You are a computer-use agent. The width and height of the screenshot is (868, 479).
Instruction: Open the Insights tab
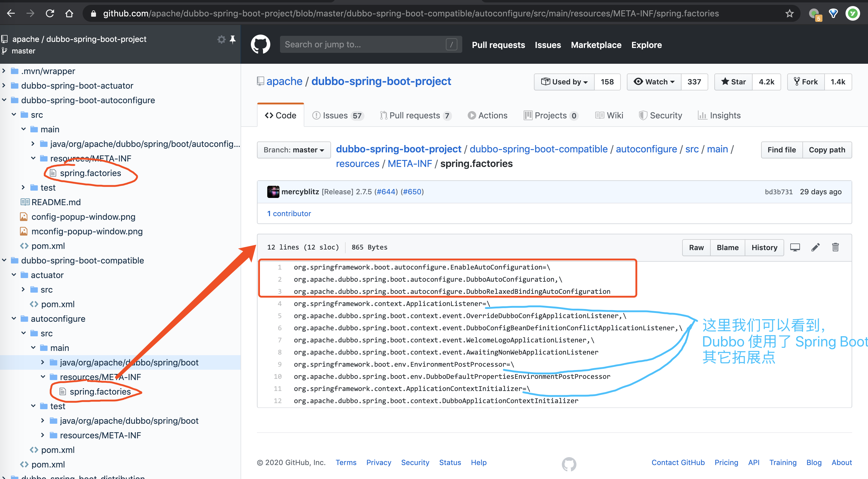click(x=719, y=116)
